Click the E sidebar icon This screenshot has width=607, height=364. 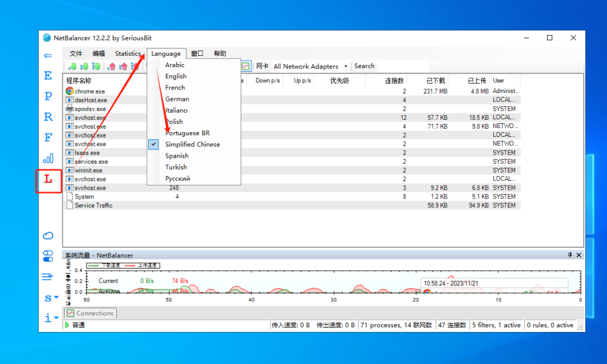coord(48,75)
